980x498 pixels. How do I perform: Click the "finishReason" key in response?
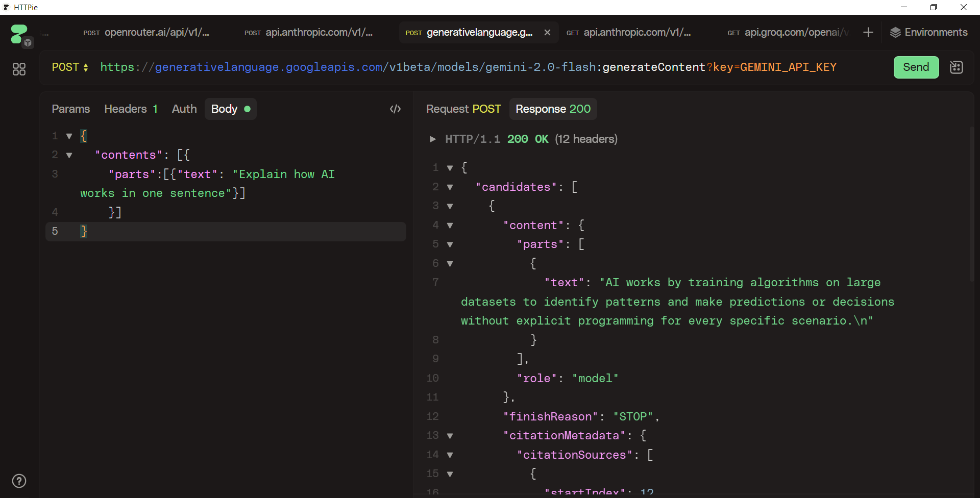click(550, 417)
